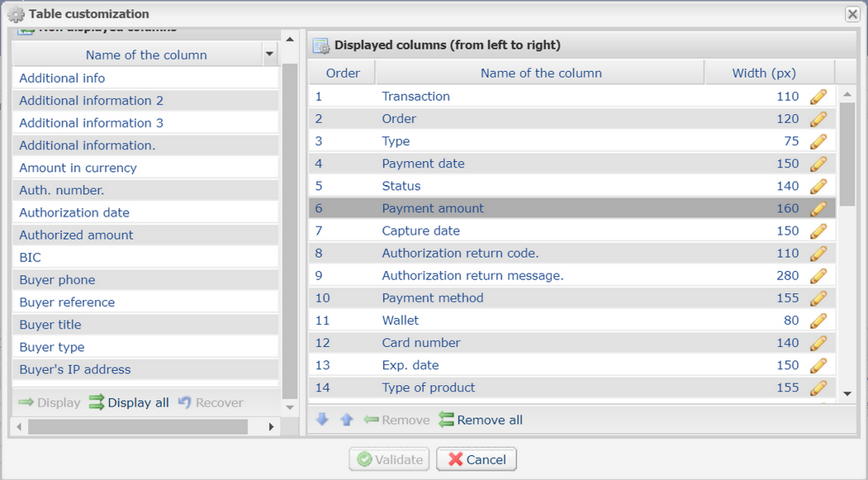Image resolution: width=868 pixels, height=480 pixels.
Task: Select the Amount in currency column
Action: 78,168
